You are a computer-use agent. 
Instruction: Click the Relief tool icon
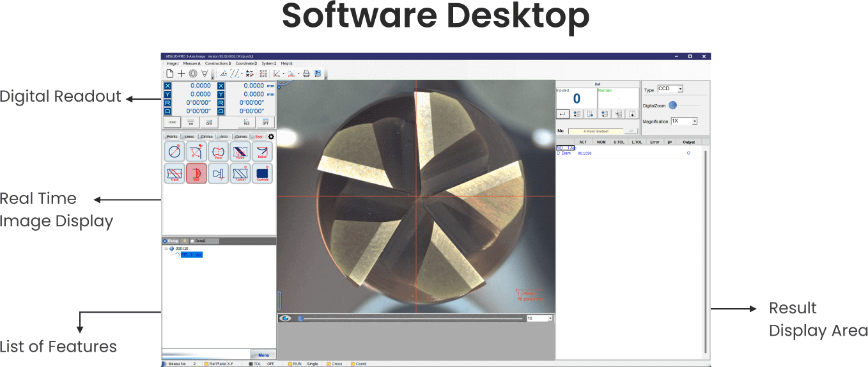(262, 152)
